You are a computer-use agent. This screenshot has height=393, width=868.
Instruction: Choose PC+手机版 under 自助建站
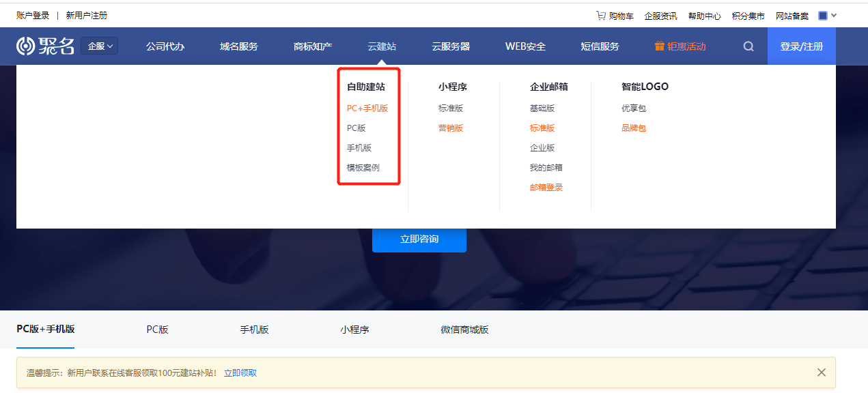click(x=367, y=108)
